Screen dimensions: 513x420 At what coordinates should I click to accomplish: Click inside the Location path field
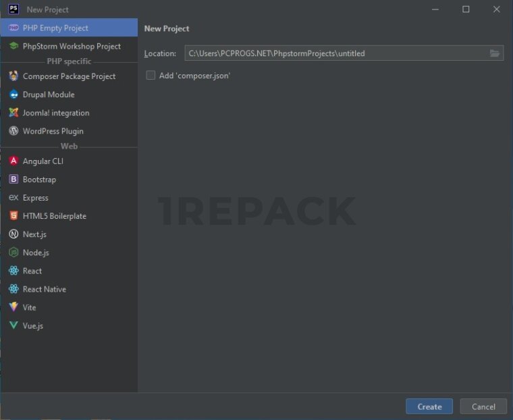tap(334, 53)
